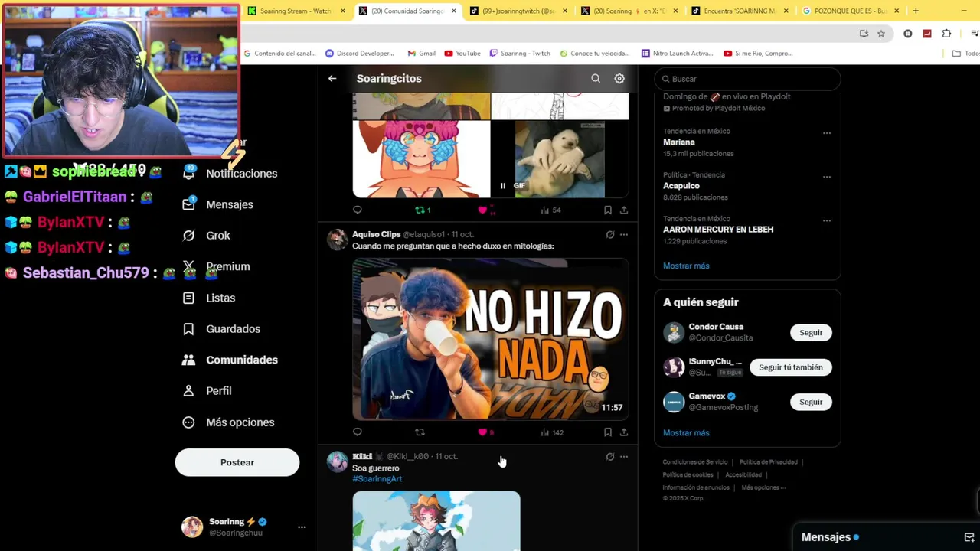Share the Aquiso Clips post
The width and height of the screenshot is (980, 551).
(624, 432)
